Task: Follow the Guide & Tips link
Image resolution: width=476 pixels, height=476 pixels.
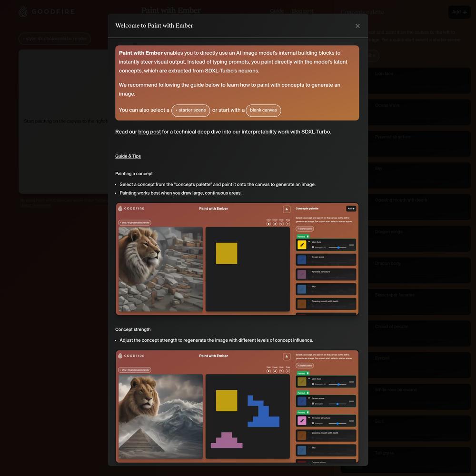Action: click(x=128, y=156)
